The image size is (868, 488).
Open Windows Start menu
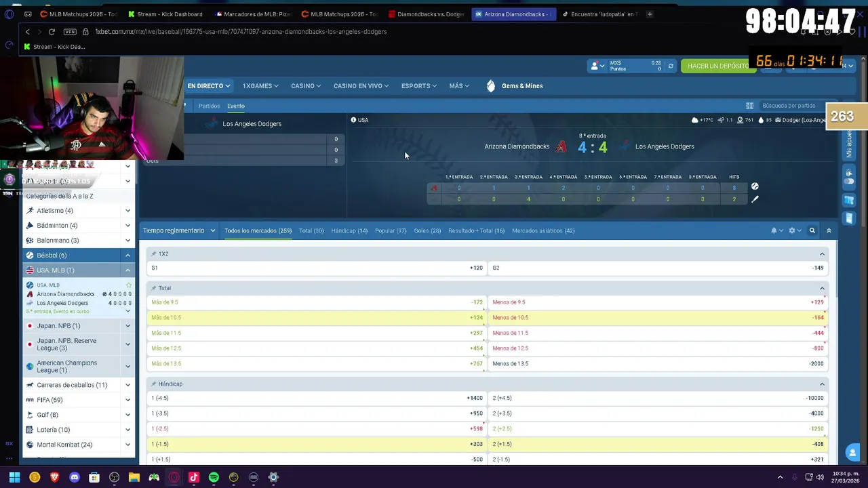tap(14, 477)
